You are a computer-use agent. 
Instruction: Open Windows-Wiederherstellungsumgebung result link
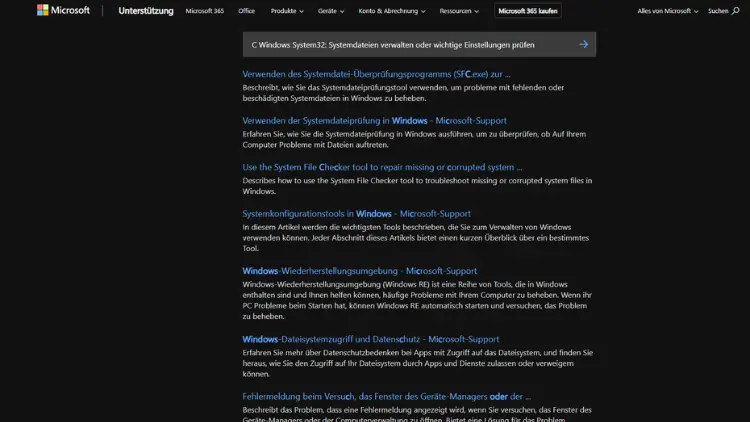359,271
